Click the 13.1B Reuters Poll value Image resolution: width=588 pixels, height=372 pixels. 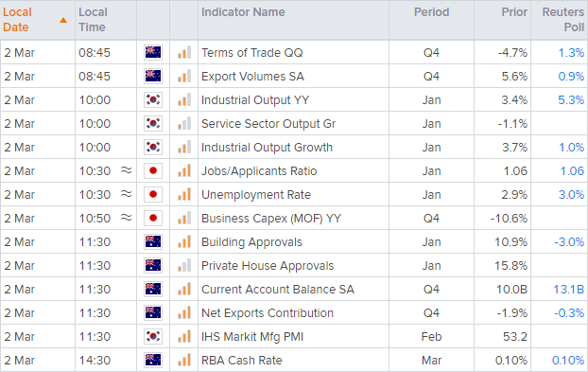pos(568,290)
